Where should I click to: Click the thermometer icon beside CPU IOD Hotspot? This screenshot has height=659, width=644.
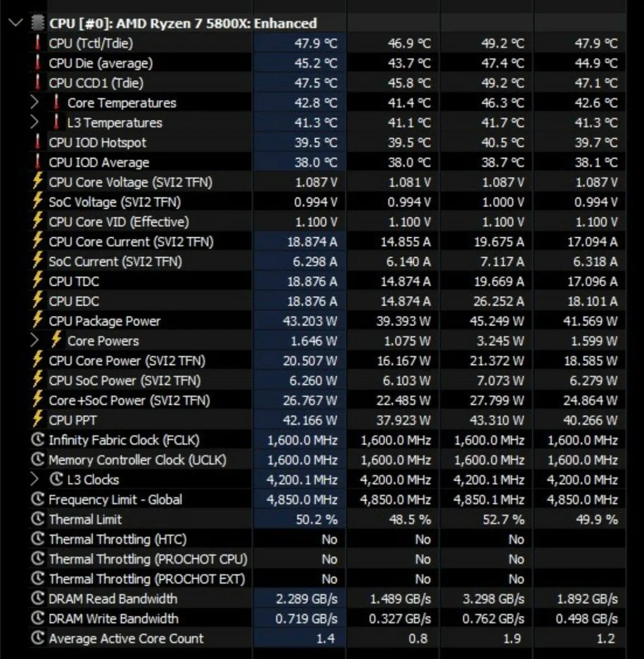pos(37,142)
